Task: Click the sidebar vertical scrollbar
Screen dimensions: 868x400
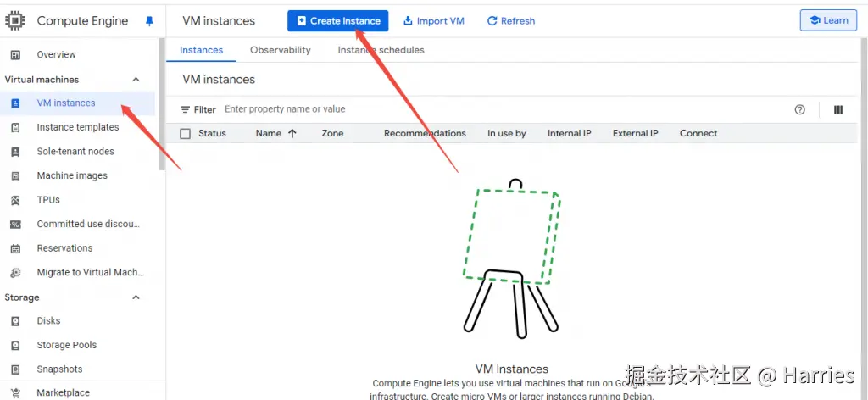Action: point(162,104)
